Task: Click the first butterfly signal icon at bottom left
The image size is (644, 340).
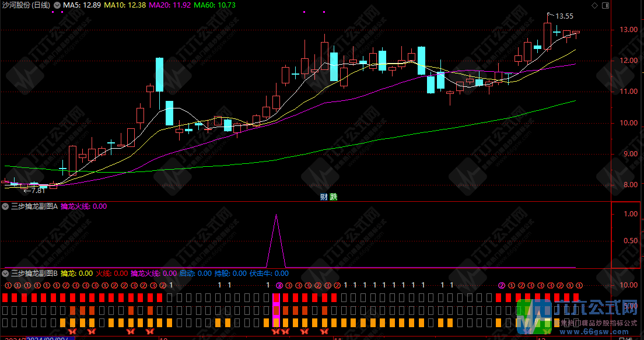Action: click(x=73, y=331)
